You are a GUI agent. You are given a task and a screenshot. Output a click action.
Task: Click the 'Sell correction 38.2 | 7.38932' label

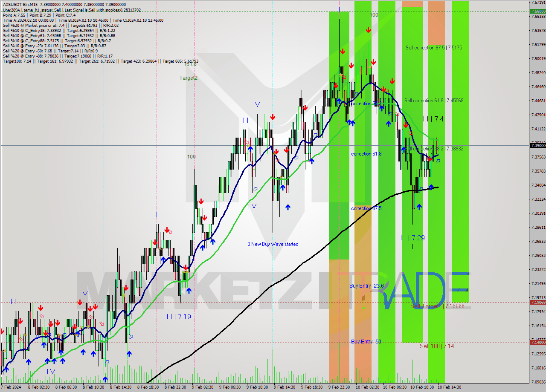pyautogui.click(x=434, y=149)
